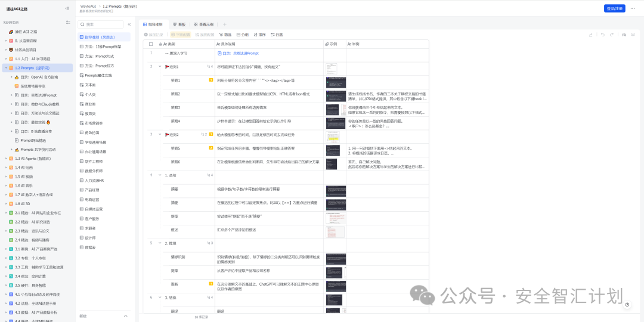Add a new view with plus icon
The image size is (644, 322).
point(224,24)
